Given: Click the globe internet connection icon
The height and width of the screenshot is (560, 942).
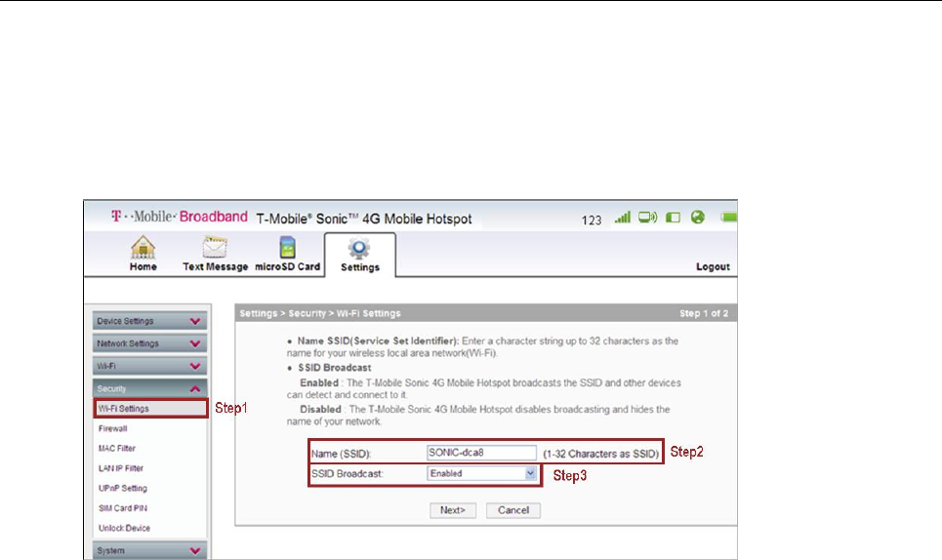Looking at the screenshot, I should click(x=698, y=218).
